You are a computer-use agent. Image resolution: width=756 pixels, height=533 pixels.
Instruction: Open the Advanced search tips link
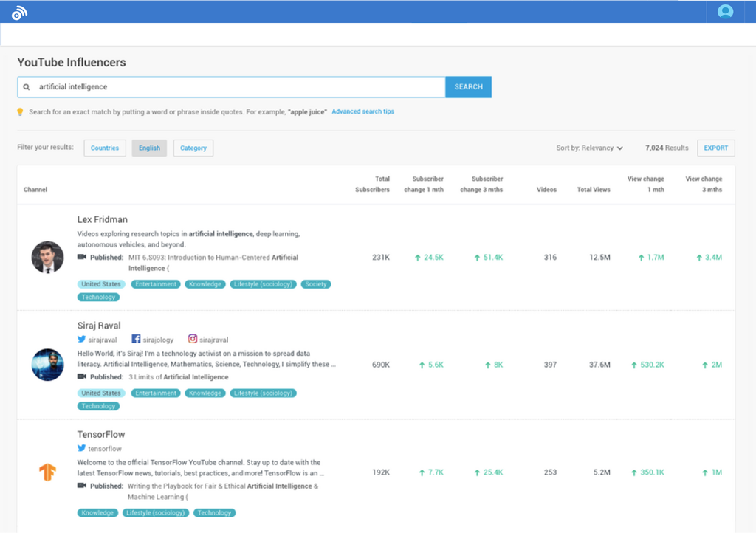[362, 111]
